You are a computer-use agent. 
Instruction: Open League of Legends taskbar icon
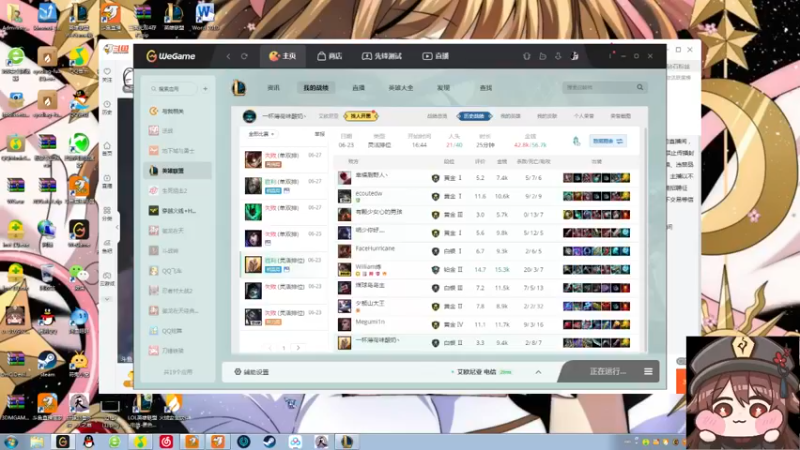(x=347, y=442)
